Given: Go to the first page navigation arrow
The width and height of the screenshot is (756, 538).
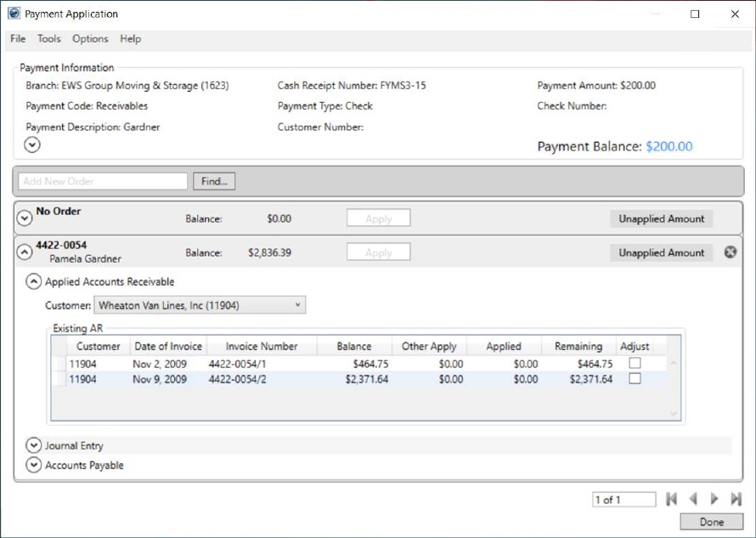Looking at the screenshot, I should coord(671,500).
